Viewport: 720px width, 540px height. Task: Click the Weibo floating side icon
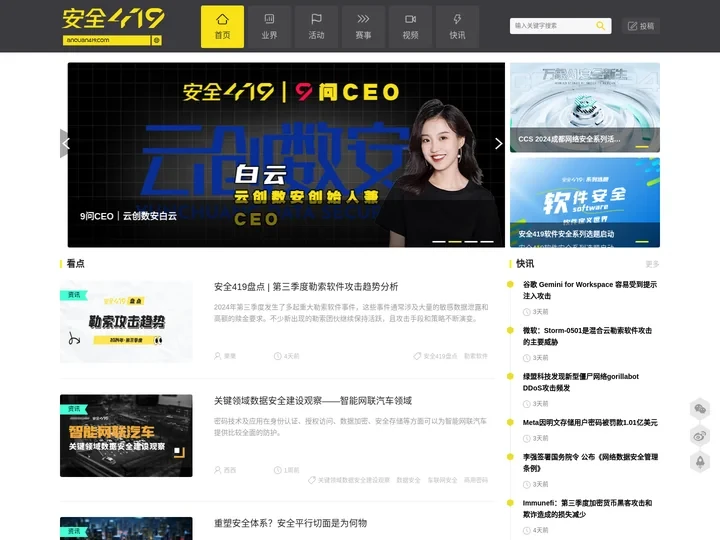point(700,436)
